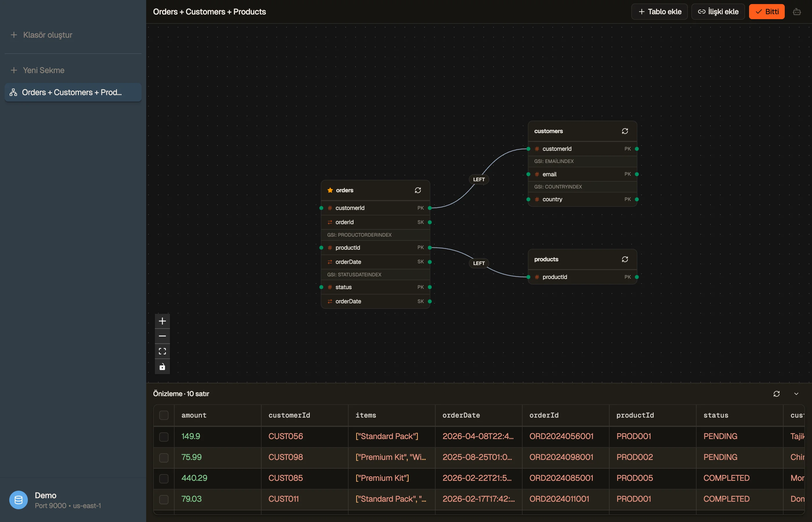Screen dimensions: 812x522
Task: Open LEFT join type between orders and products
Action: point(479,263)
